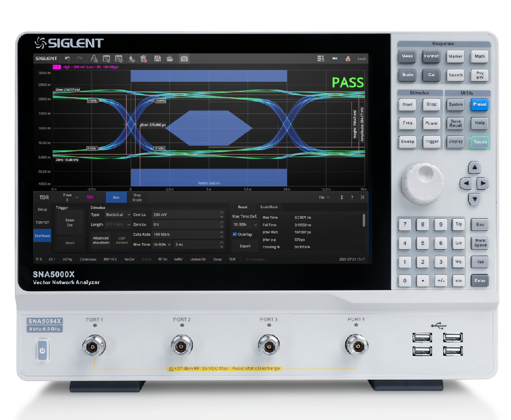
Task: Select the TDR/TDT side tab
Action: click(x=42, y=223)
